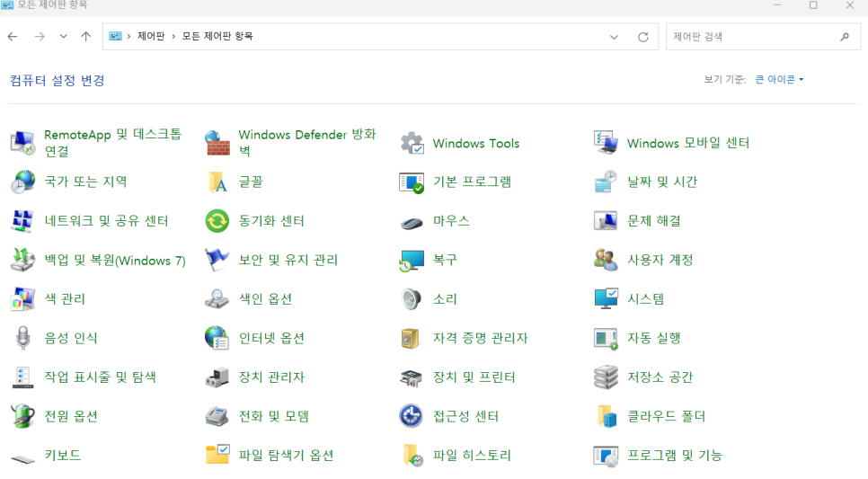Click the 마우스 text link

451,221
